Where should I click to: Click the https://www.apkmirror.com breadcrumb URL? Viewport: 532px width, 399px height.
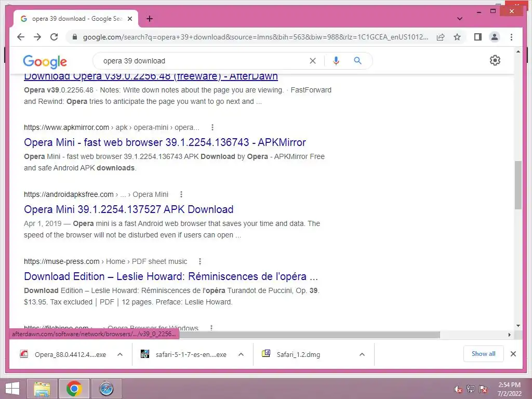pyautogui.click(x=66, y=127)
